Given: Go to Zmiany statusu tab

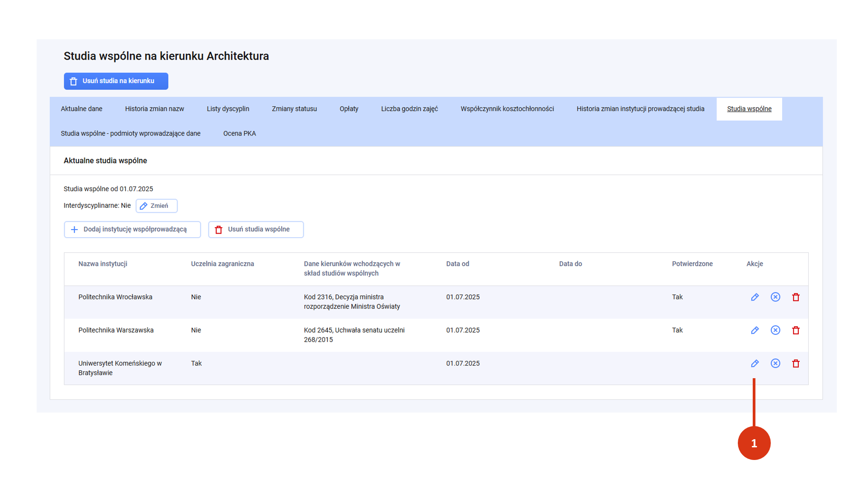Looking at the screenshot, I should pyautogui.click(x=294, y=109).
